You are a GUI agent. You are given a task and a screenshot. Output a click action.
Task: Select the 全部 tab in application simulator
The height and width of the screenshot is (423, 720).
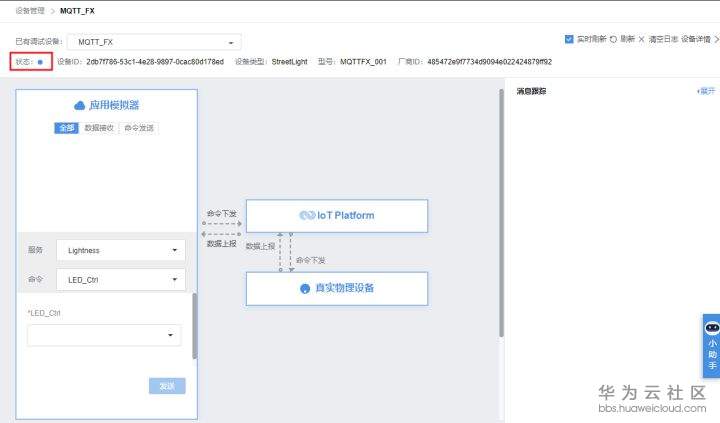(67, 128)
